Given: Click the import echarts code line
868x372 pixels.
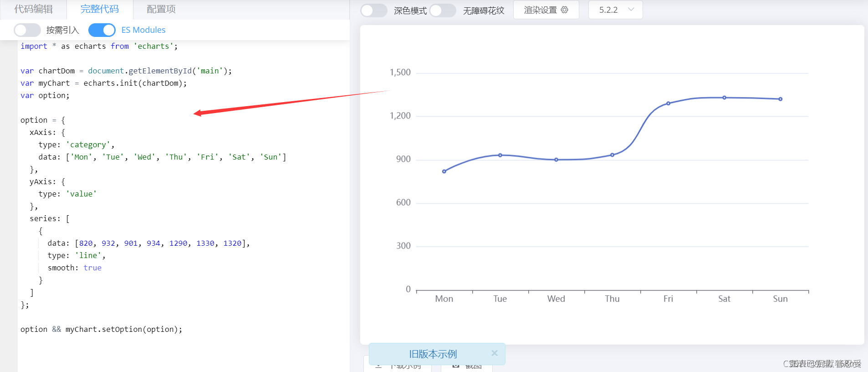Looking at the screenshot, I should click(99, 46).
